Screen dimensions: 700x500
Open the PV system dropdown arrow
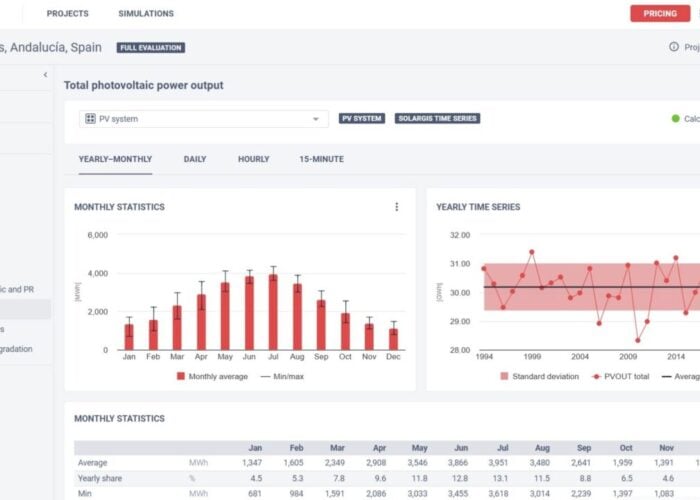tap(316, 119)
